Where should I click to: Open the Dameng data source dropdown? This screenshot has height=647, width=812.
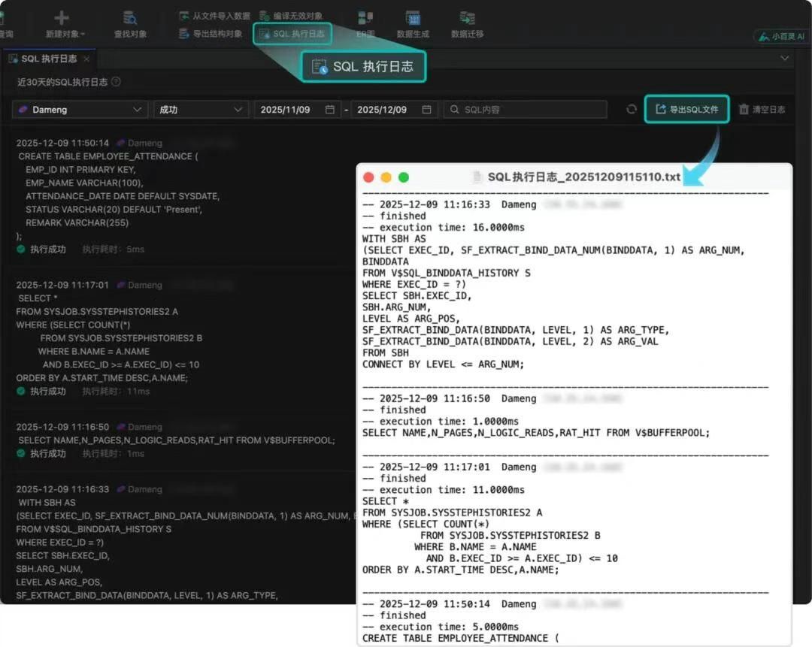(79, 110)
